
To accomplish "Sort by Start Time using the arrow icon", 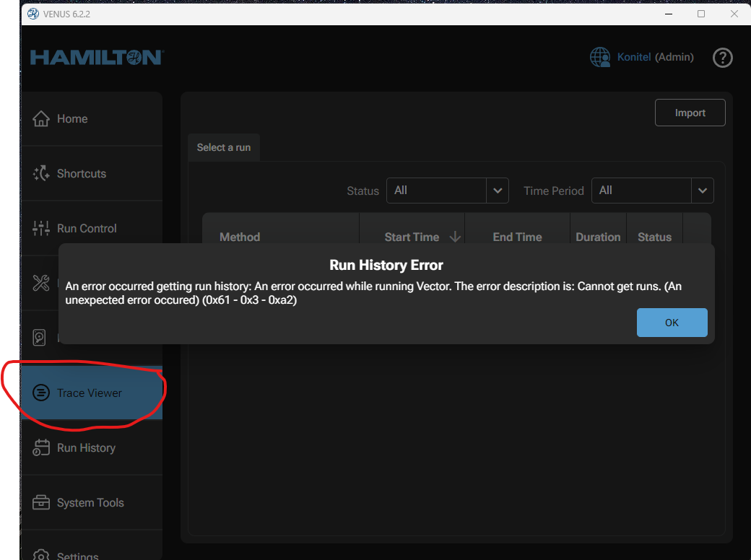I will pos(455,237).
